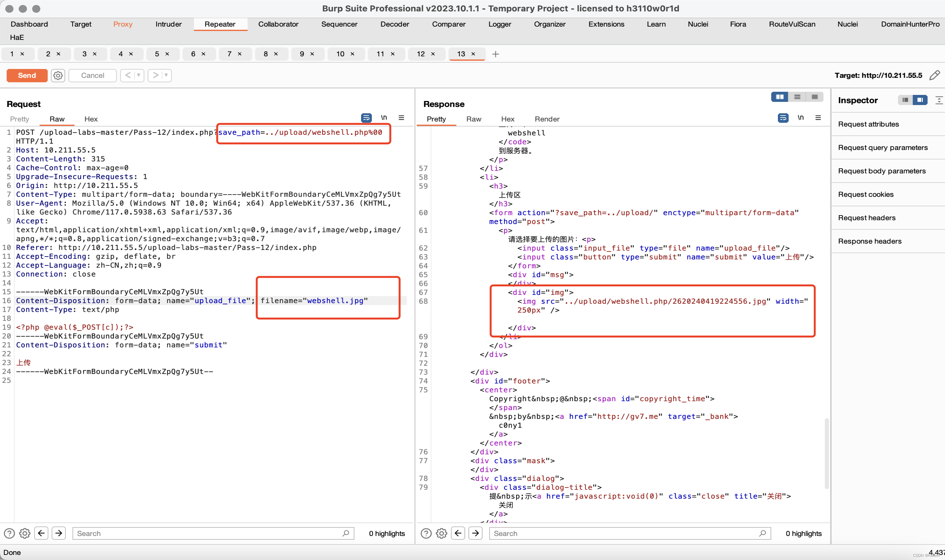Open the Render response tab

click(547, 119)
